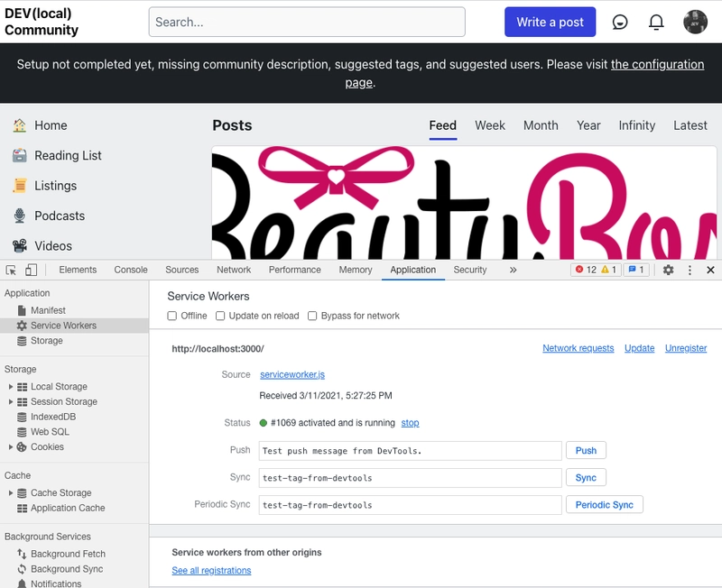Image resolution: width=722 pixels, height=588 pixels.
Task: Open the user avatar menu
Action: tap(695, 22)
